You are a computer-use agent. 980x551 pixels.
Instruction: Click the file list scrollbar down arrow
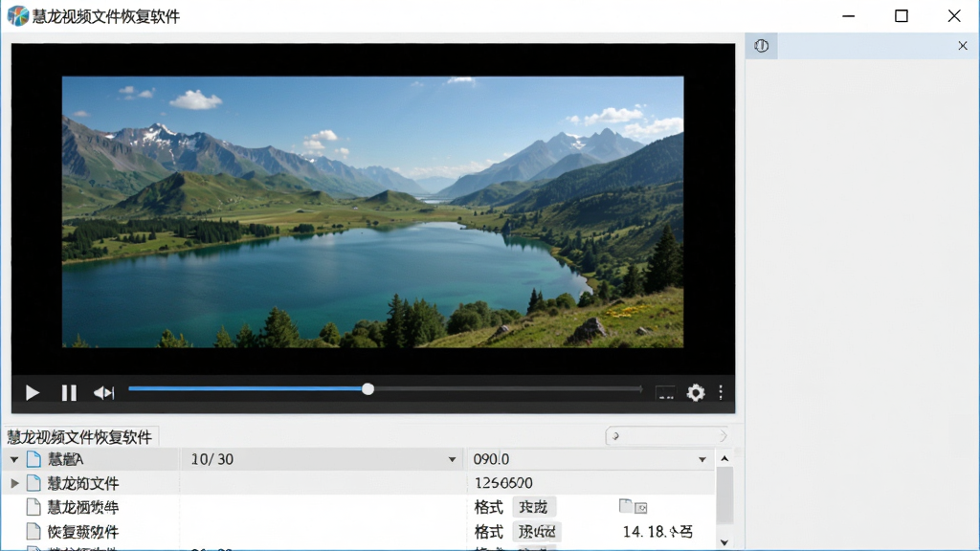point(724,542)
